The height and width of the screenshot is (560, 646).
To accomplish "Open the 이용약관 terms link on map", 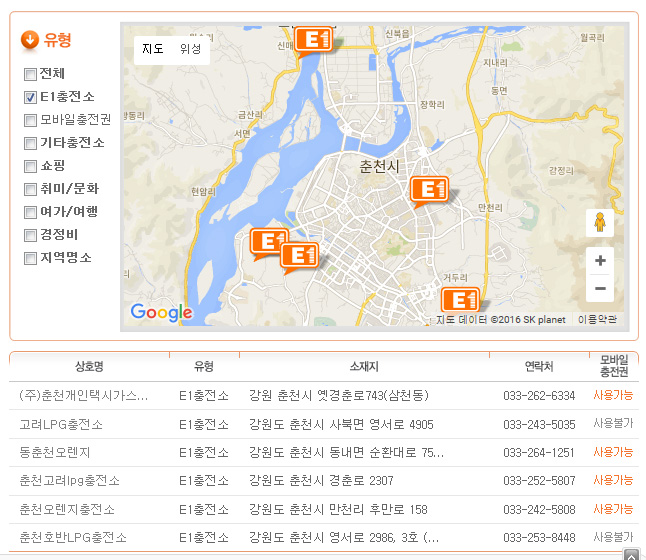I will (x=597, y=319).
